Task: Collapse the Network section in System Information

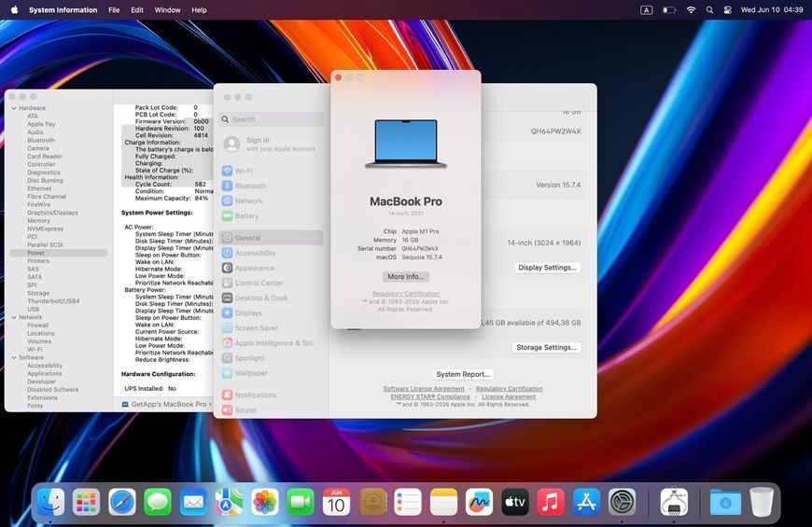Action: pyautogui.click(x=14, y=317)
